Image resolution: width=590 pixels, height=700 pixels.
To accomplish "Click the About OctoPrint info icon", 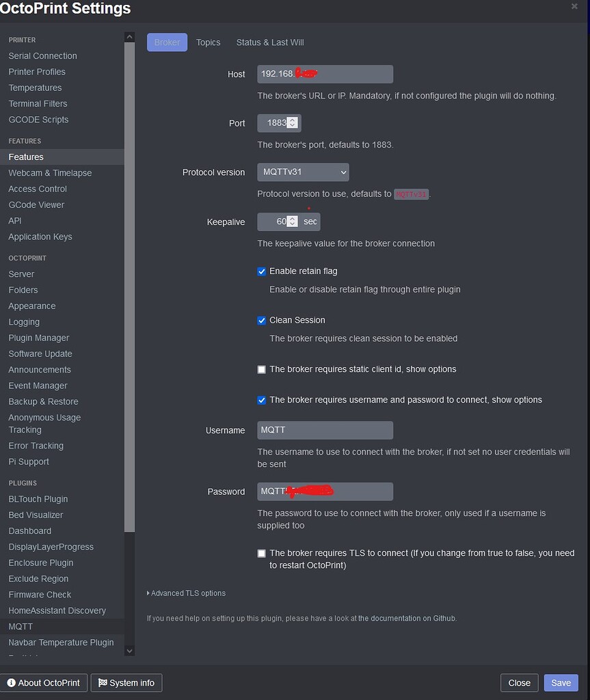I will pyautogui.click(x=11, y=683).
